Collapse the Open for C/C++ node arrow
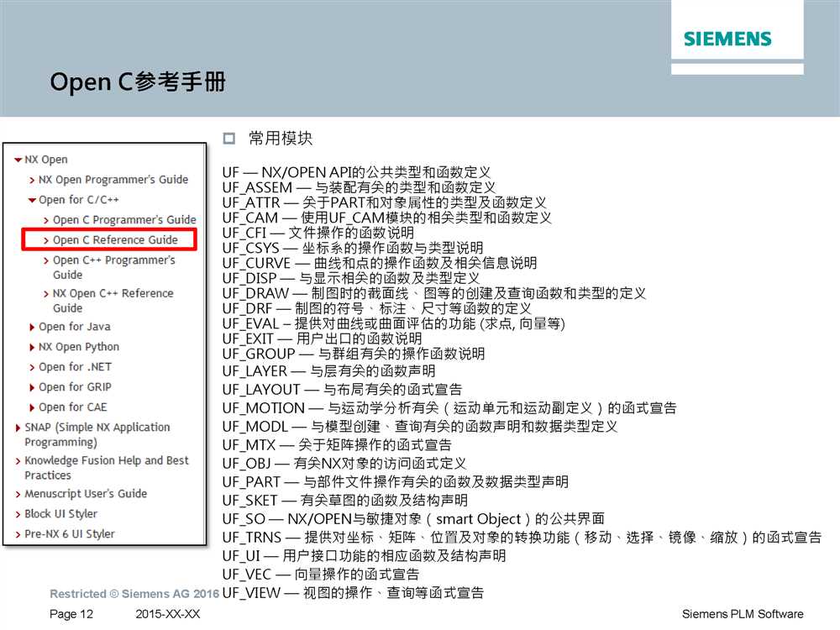The width and height of the screenshot is (840, 630). 32,201
